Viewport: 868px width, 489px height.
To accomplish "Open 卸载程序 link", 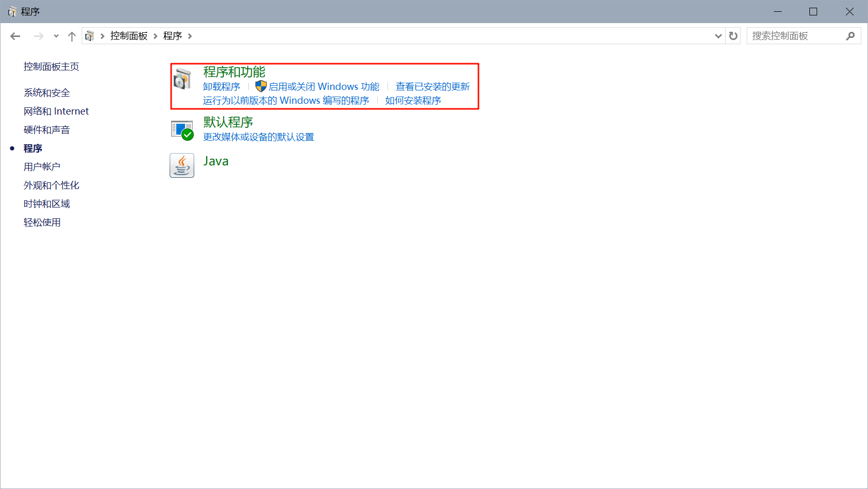I will point(221,87).
